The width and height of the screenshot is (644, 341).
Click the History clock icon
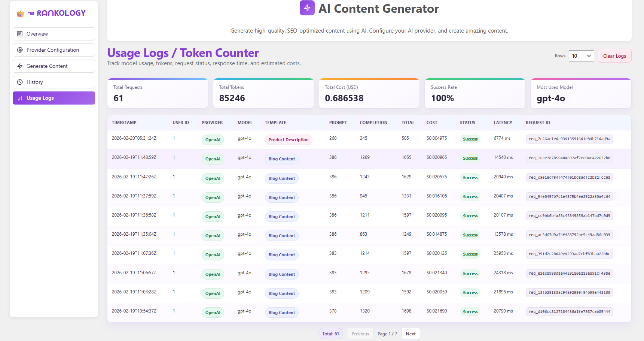click(x=20, y=82)
